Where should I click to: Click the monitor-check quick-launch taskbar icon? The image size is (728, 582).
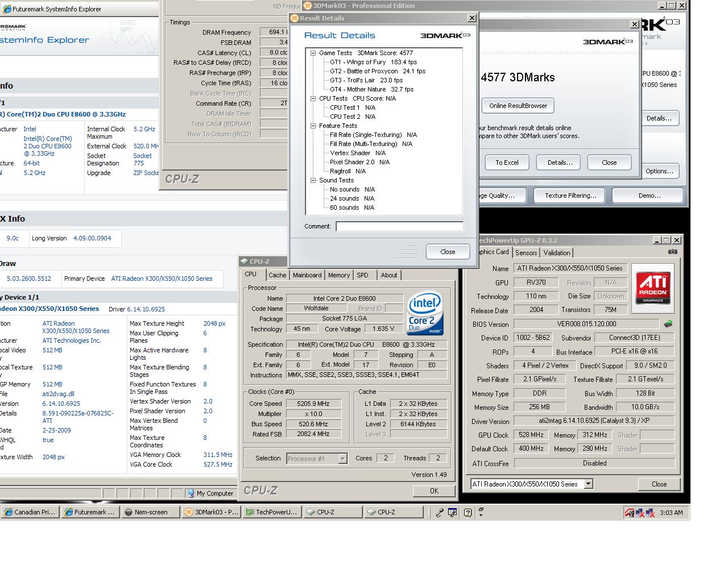pyautogui.click(x=453, y=512)
